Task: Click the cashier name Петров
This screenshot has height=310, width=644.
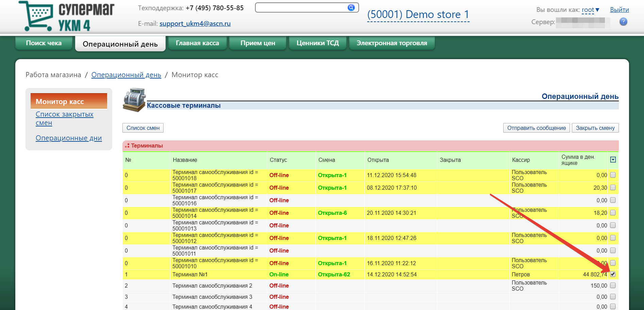Action: [x=521, y=274]
